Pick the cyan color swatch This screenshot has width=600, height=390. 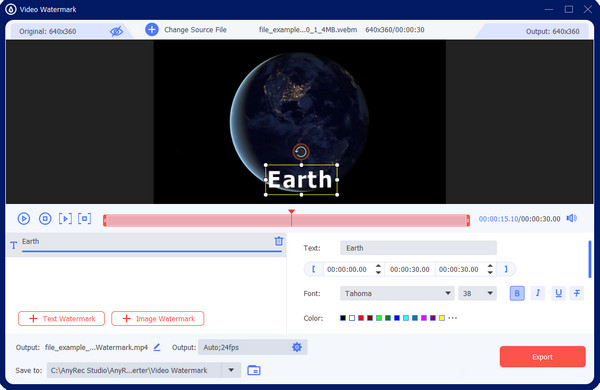pos(406,318)
